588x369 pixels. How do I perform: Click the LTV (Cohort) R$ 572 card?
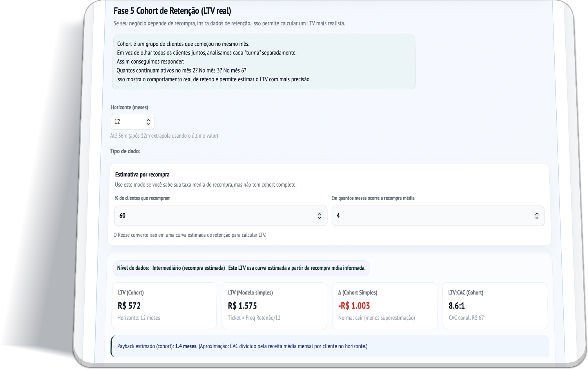[x=164, y=305]
